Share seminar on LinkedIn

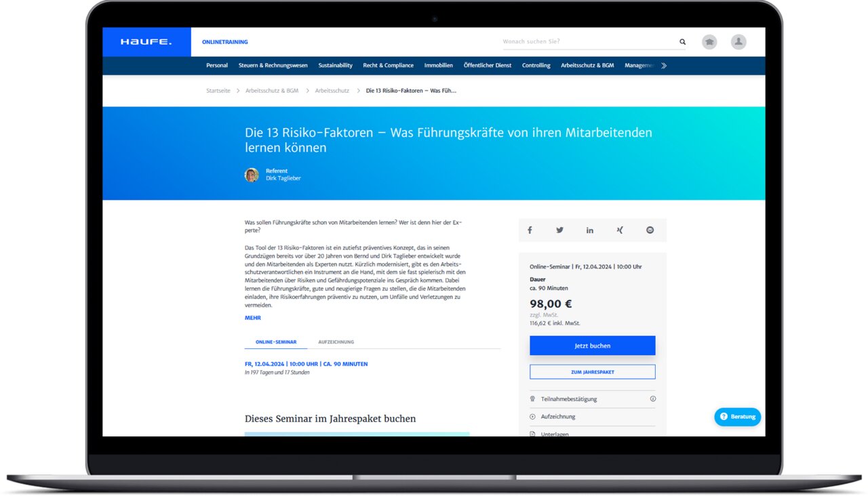(590, 230)
